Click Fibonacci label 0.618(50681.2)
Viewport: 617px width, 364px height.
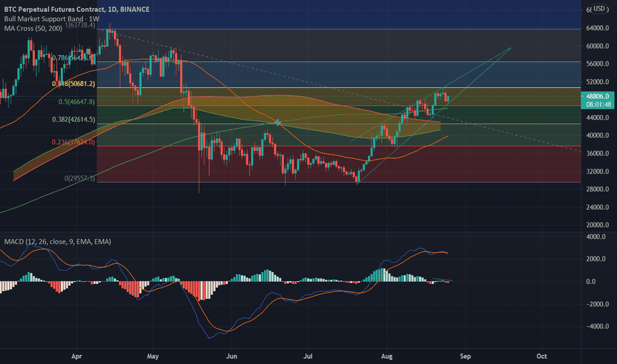click(73, 84)
